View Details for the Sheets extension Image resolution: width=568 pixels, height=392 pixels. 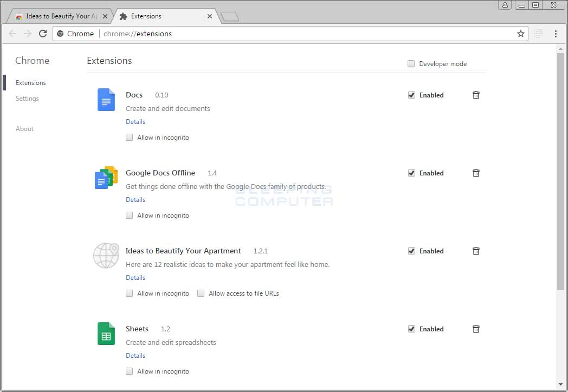click(x=135, y=356)
